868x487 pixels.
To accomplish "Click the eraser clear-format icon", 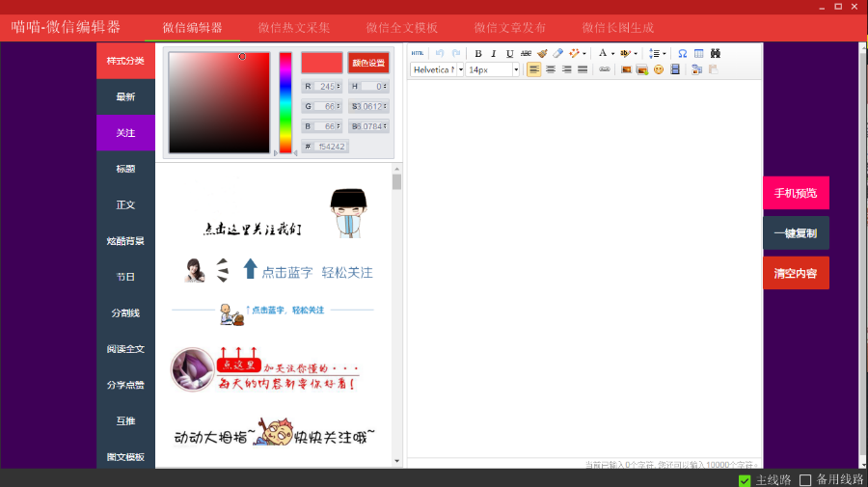I will tap(558, 54).
